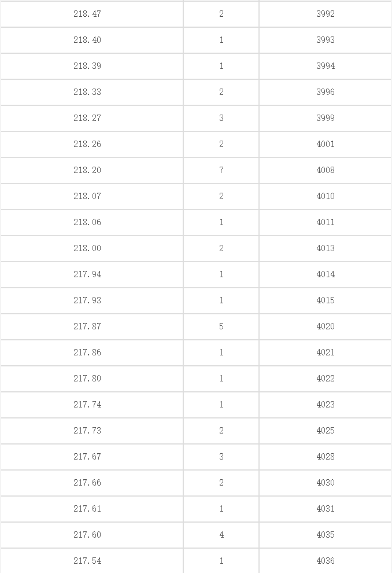Click the cumulative count 4001

325,144
